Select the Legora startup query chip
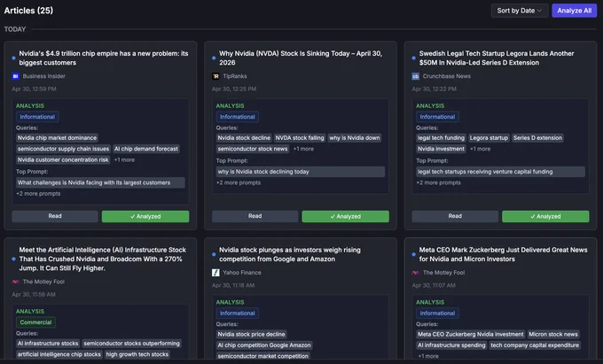This screenshot has width=603, height=364. [x=489, y=138]
